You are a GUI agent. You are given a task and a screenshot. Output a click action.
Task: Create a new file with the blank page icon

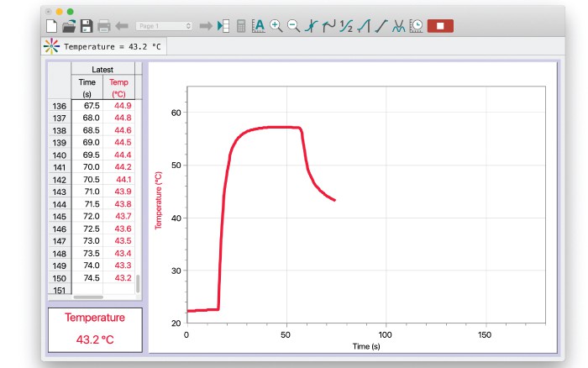(52, 26)
